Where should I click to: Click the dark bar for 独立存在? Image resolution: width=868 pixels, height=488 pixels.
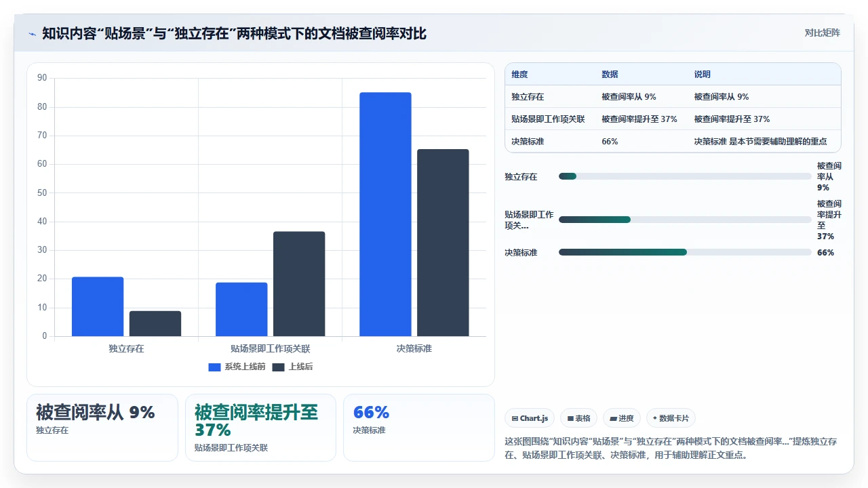155,323
